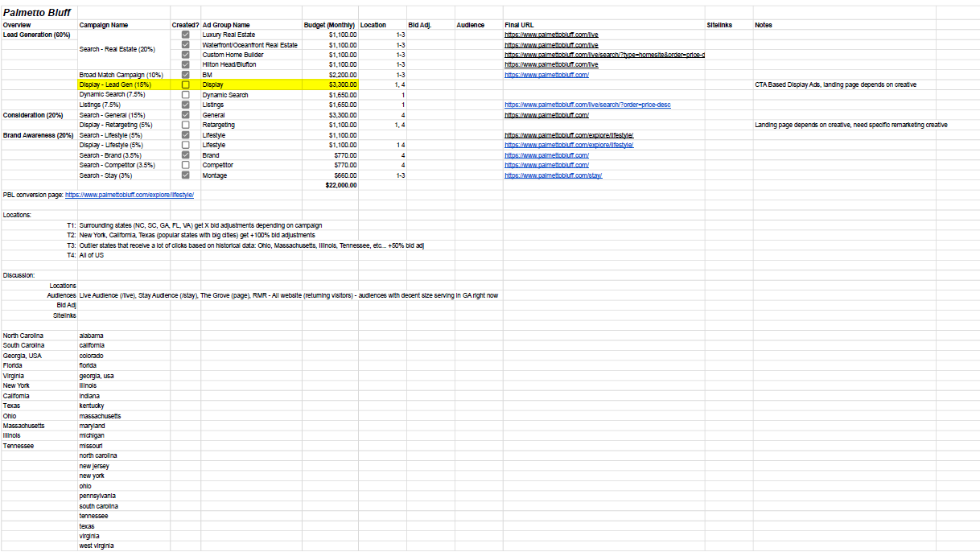This screenshot has width=980, height=552.
Task: Follow the Final URL link in the BM row
Action: [x=546, y=75]
